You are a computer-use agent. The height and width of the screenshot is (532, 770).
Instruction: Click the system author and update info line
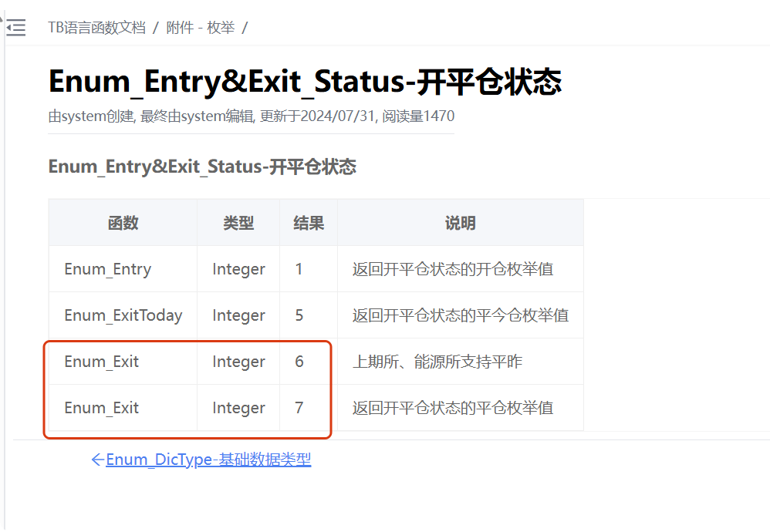pos(251,116)
